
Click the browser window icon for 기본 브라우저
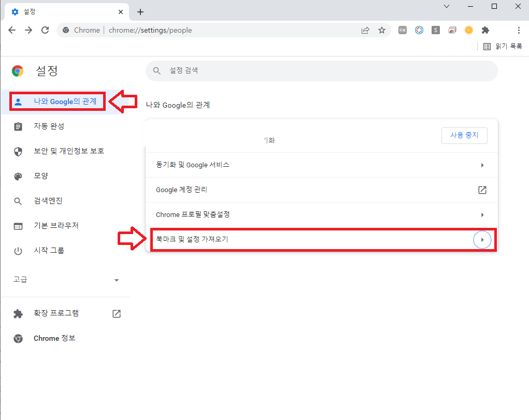click(18, 226)
